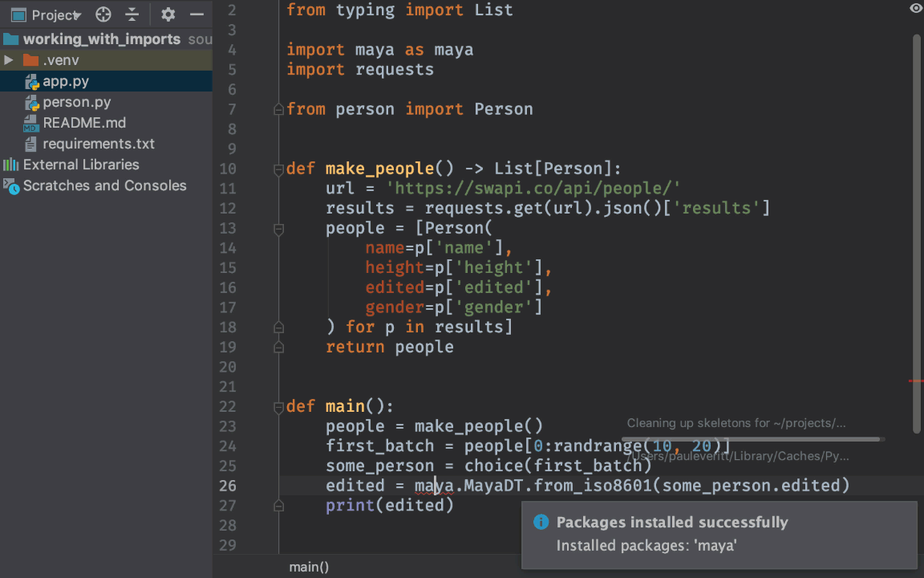The width and height of the screenshot is (924, 578).
Task: Click the Scratches and Consoles icon
Action: coord(11,185)
